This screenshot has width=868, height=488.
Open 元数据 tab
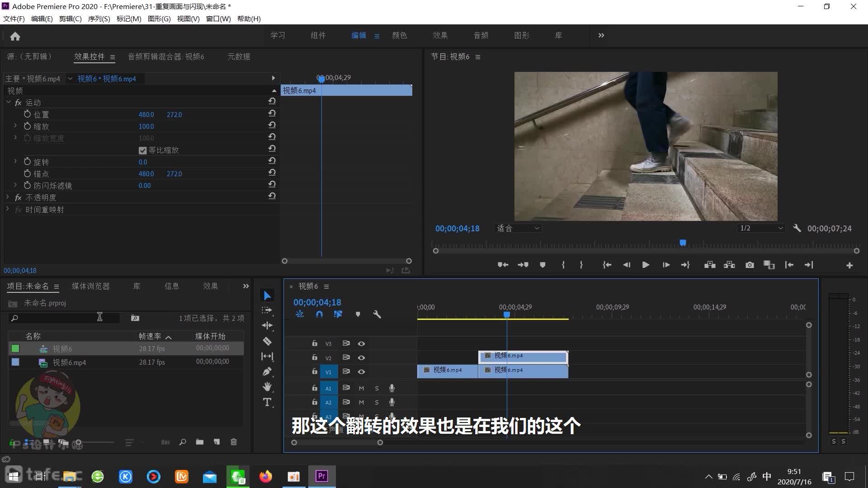[239, 56]
